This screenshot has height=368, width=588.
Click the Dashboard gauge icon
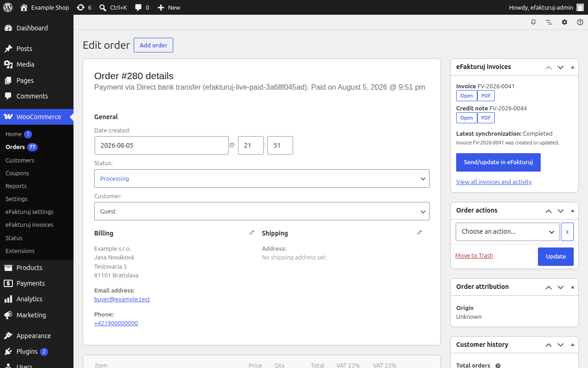click(x=8, y=28)
